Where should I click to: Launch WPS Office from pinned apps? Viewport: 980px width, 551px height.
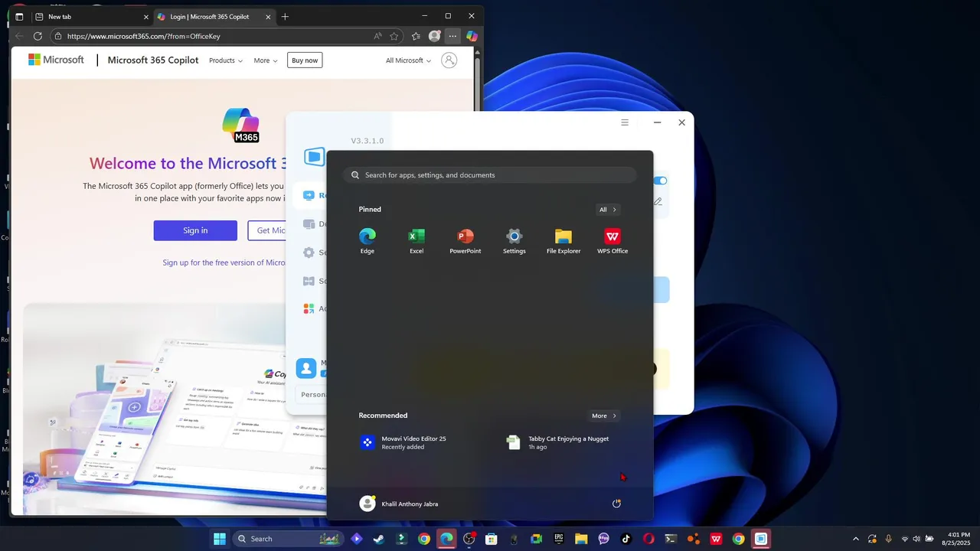pos(612,241)
